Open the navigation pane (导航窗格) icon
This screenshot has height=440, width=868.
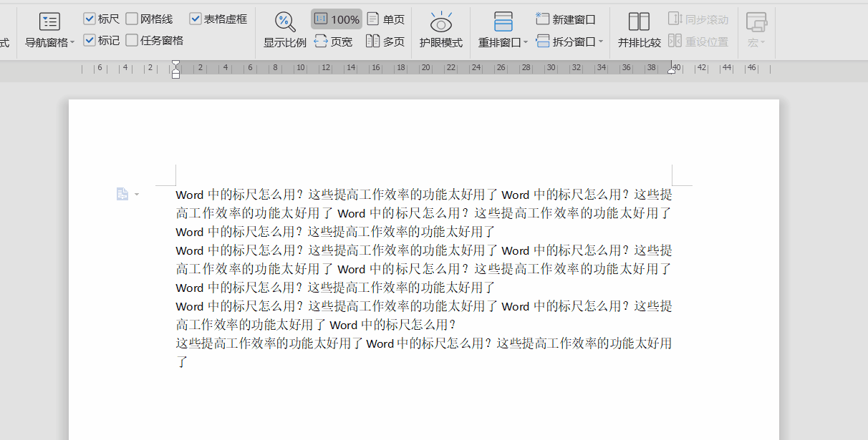49,21
